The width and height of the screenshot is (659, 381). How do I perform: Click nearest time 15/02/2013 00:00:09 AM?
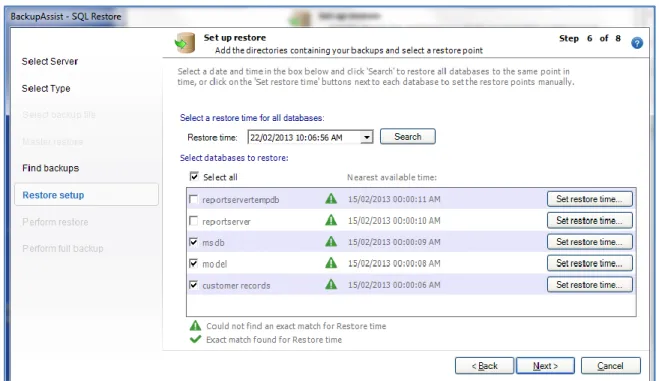point(394,242)
